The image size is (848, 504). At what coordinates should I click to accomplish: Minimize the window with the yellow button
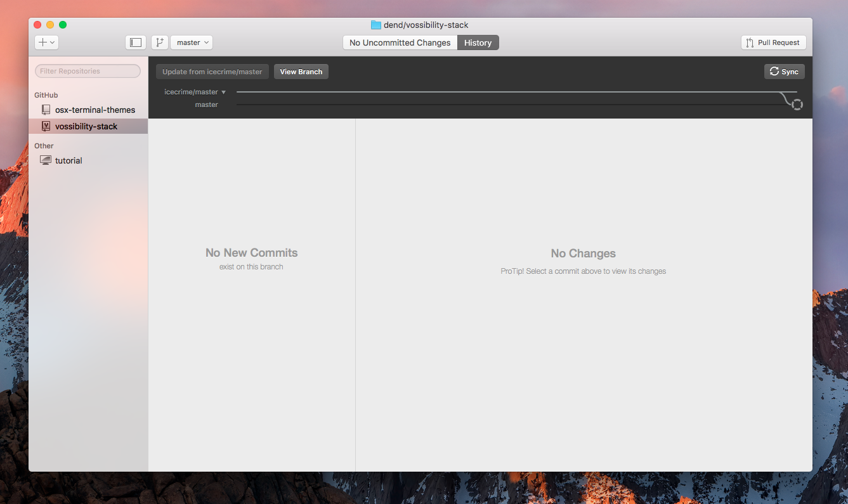click(50, 25)
